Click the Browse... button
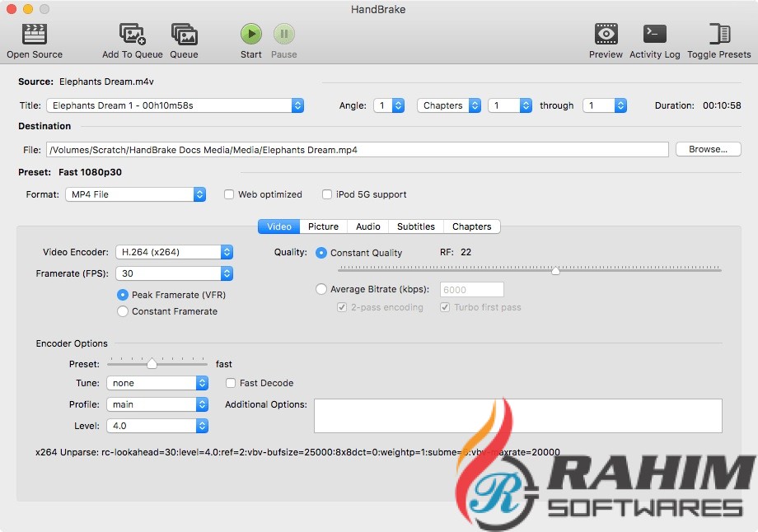Viewport: 758px width, 532px height. click(x=708, y=149)
